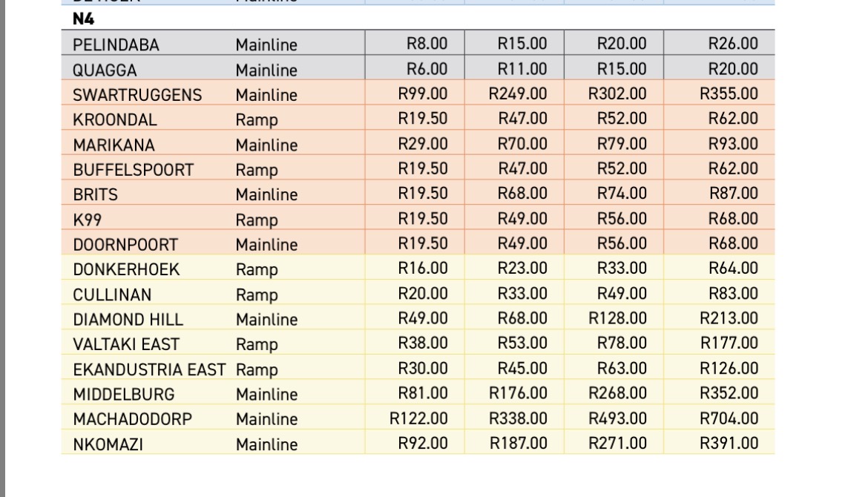868x497 pixels.
Task: Click the PELINDABA plaza name
Action: 116,45
